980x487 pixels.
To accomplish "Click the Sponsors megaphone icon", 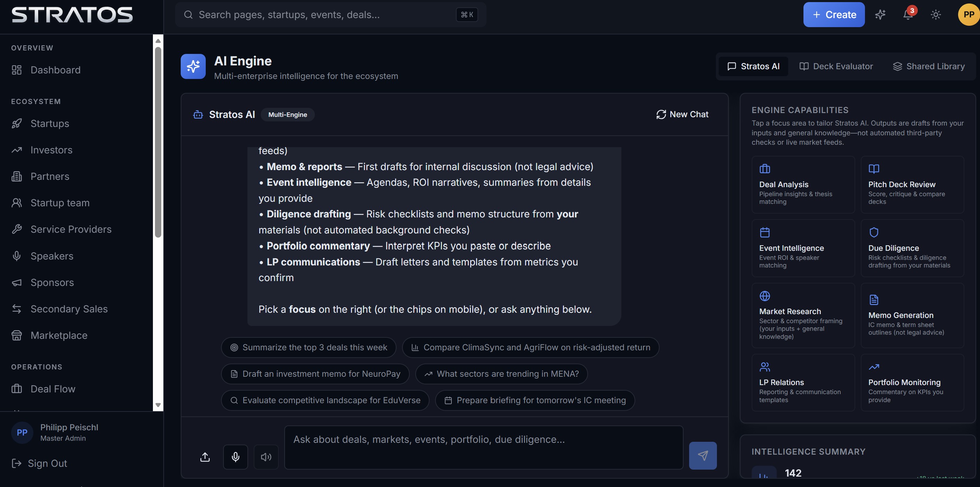I will pos(17,282).
